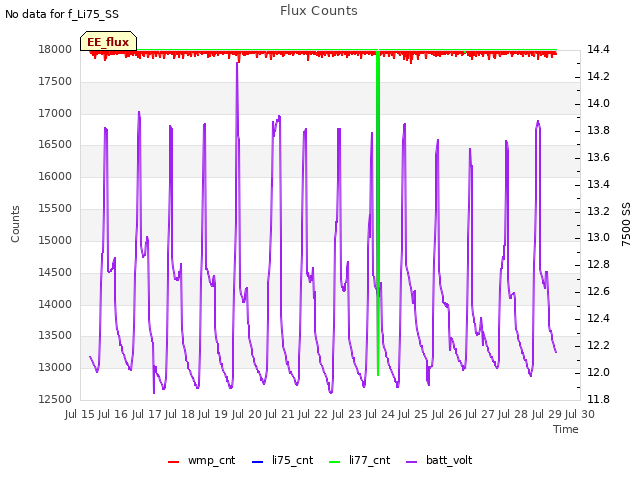Click the green li77_cnt legend swatch
Image resolution: width=640 pixels, height=480 pixels.
tap(335, 462)
